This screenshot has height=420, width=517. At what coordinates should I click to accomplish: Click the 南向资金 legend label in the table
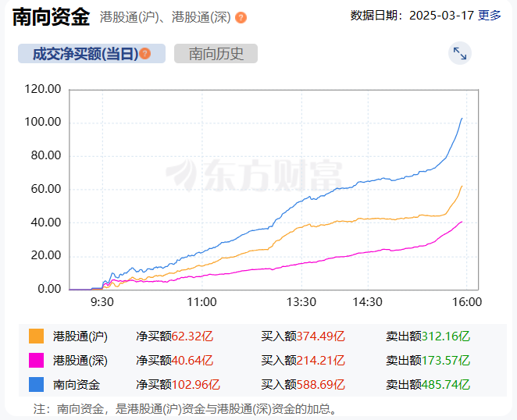77,385
